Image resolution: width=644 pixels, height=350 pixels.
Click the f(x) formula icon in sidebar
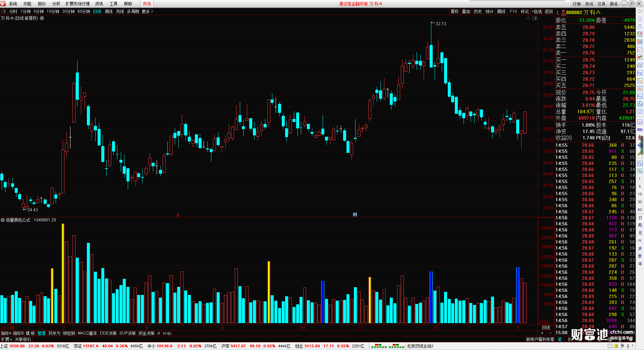[x=640, y=104]
